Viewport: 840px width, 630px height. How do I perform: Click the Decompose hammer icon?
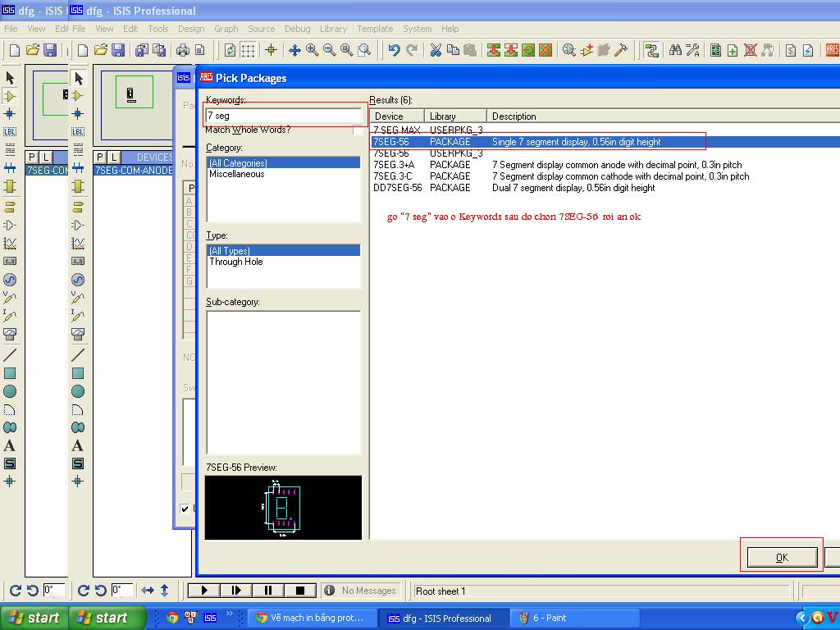(621, 50)
